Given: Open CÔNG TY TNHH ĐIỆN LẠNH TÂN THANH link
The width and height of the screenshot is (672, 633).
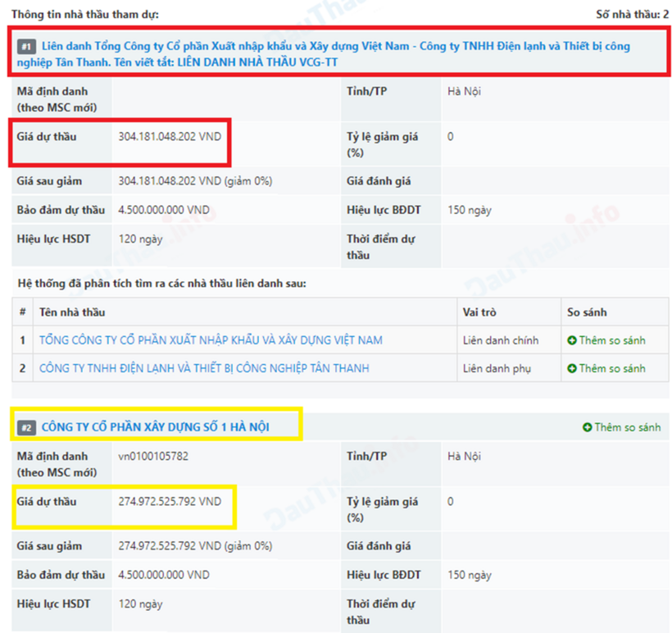Looking at the screenshot, I should coord(204,368).
